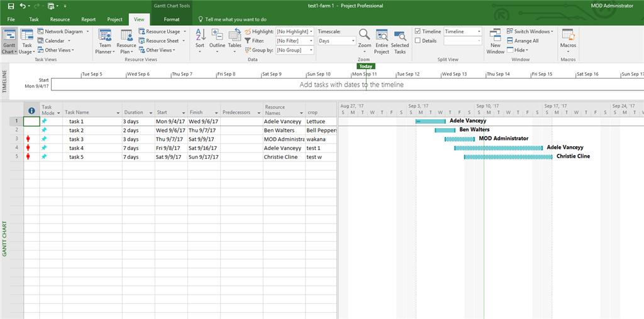Switch to the Format ribbon tab
Viewport: 644px width, 319px height.
(171, 19)
